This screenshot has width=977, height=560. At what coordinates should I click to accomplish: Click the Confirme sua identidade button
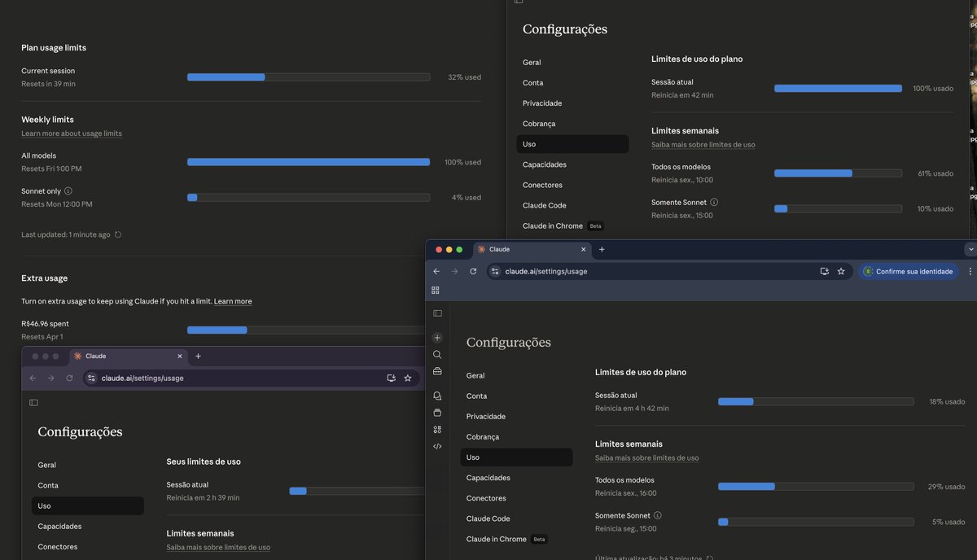pyautogui.click(x=908, y=271)
